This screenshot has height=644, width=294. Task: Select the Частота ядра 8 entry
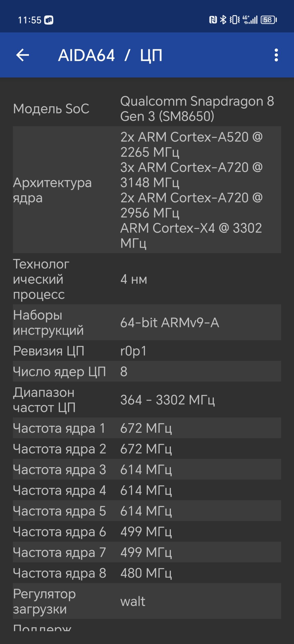pyautogui.click(x=147, y=573)
